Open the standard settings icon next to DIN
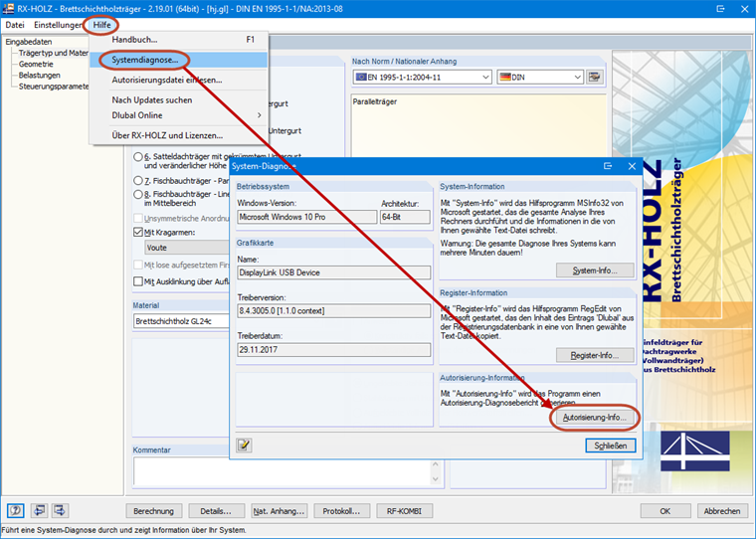Image resolution: width=756 pixels, height=539 pixels. tap(595, 78)
